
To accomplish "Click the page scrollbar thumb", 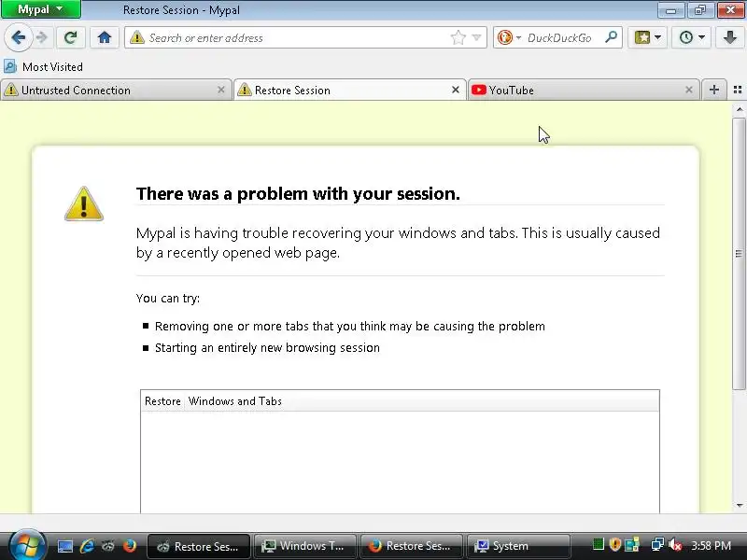I will [x=739, y=253].
